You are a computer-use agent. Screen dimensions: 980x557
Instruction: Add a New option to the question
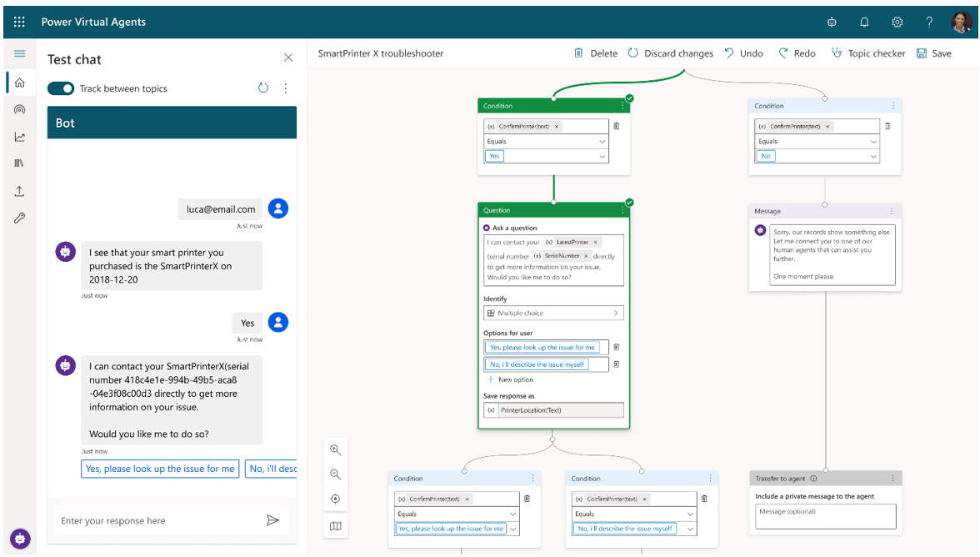(x=511, y=379)
